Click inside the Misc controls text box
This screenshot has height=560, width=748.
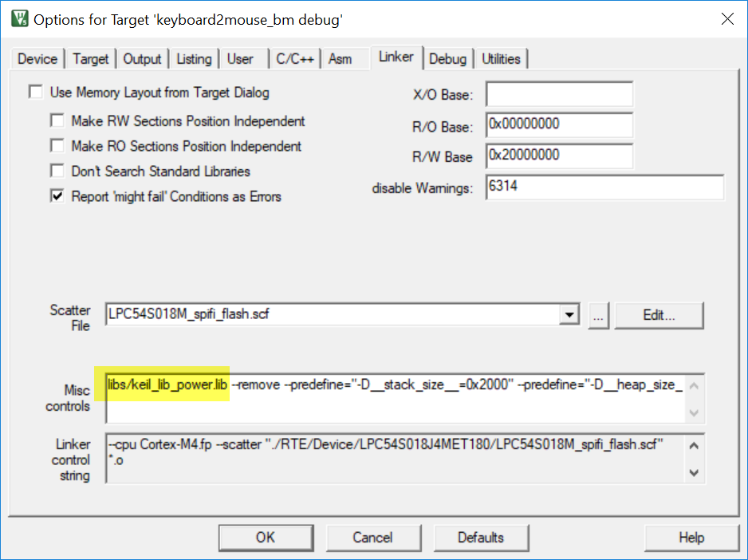tap(396, 399)
